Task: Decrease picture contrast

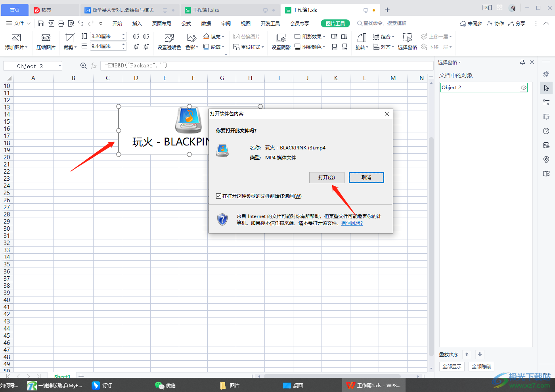Action: pyautogui.click(x=146, y=36)
